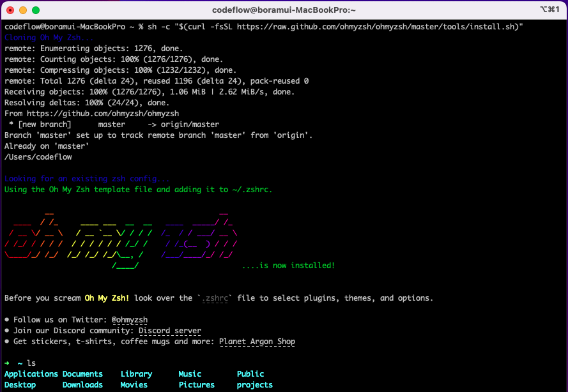Click the '/Users/codeflow' path line

(38, 157)
